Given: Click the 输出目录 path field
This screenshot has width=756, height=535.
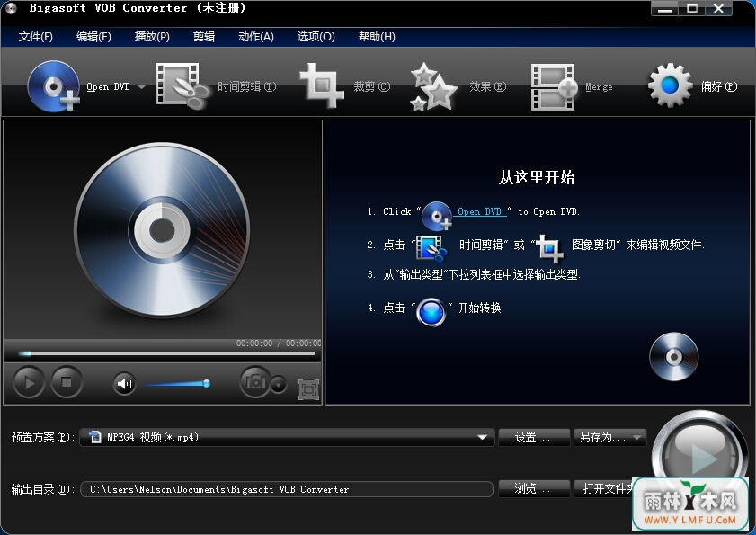Looking at the screenshot, I should point(287,489).
